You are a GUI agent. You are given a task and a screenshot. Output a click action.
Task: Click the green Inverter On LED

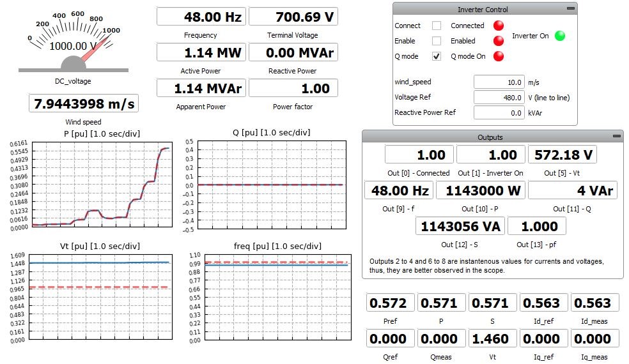point(560,36)
